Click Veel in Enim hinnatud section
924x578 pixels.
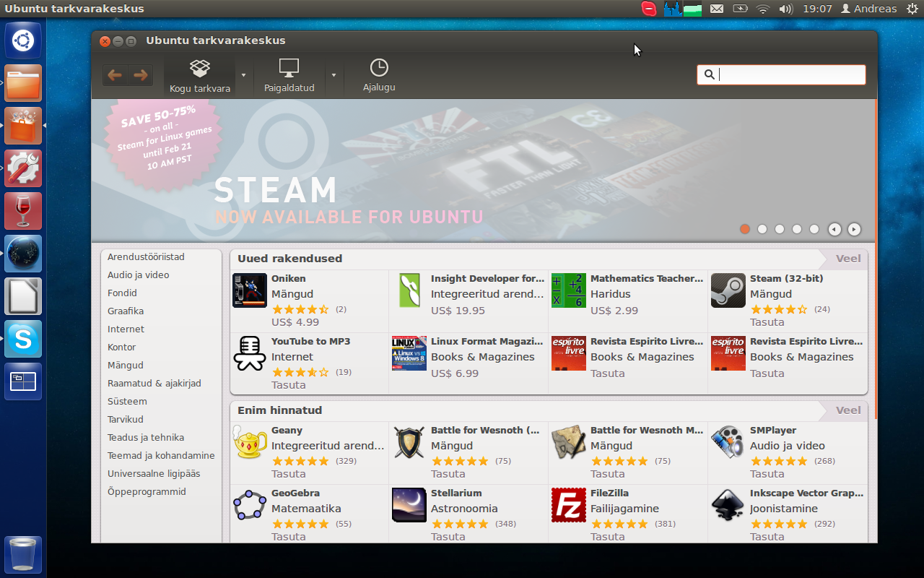click(x=847, y=410)
